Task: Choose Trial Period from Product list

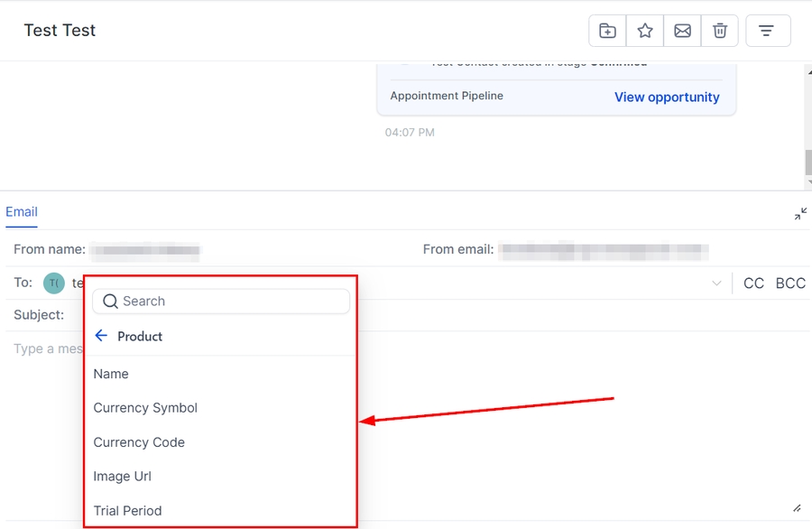Action: coord(127,511)
